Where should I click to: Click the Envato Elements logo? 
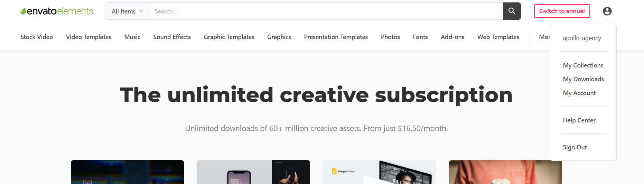point(57,11)
